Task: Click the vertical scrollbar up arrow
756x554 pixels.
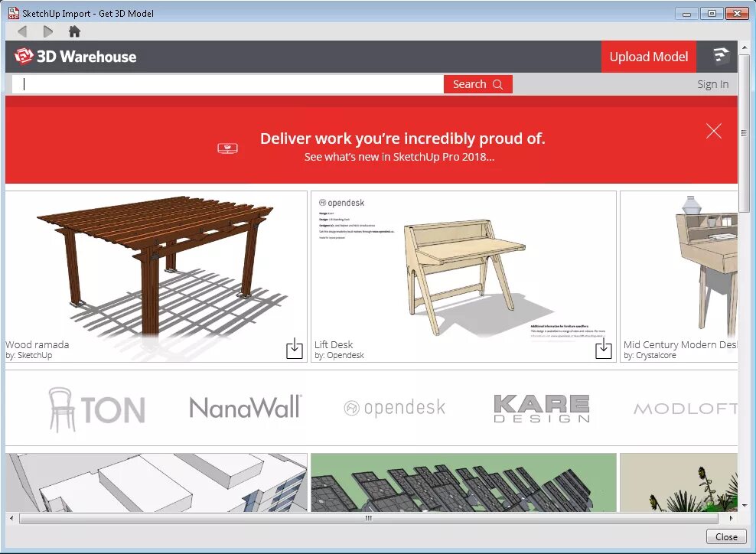Action: [x=745, y=47]
